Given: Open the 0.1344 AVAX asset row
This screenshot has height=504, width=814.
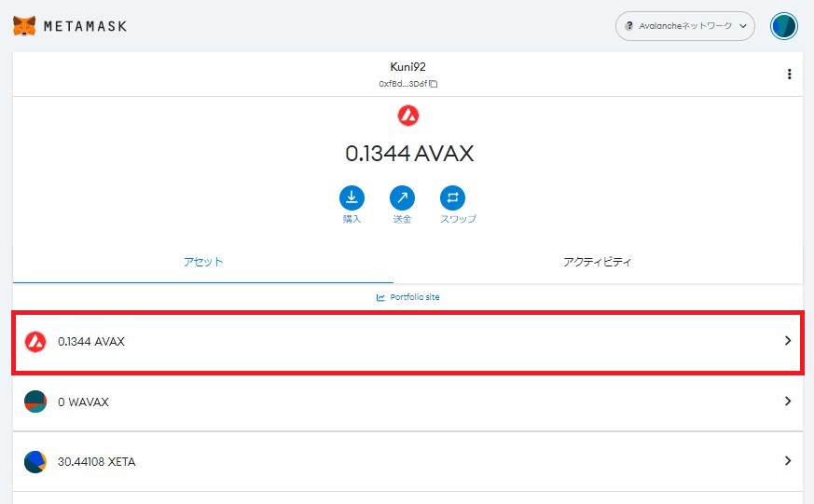Looking at the screenshot, I should 408,342.
